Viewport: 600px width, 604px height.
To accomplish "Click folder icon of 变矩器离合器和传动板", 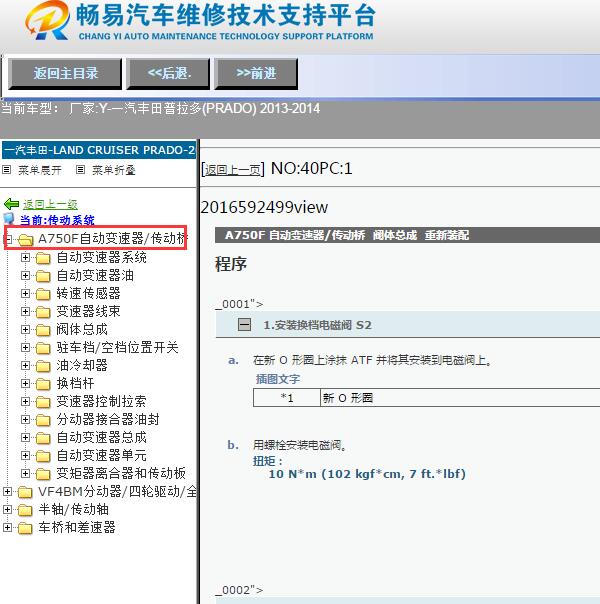I will (x=43, y=473).
